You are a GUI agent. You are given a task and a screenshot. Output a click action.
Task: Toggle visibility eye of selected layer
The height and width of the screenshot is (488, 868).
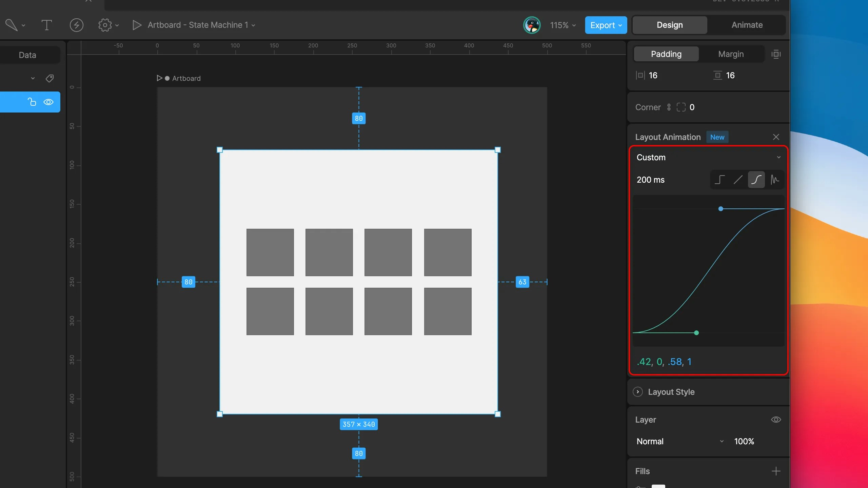[48, 102]
